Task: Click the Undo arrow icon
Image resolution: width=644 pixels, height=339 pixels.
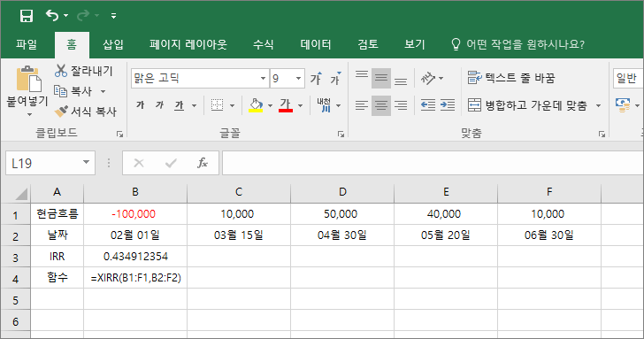Action: point(52,16)
